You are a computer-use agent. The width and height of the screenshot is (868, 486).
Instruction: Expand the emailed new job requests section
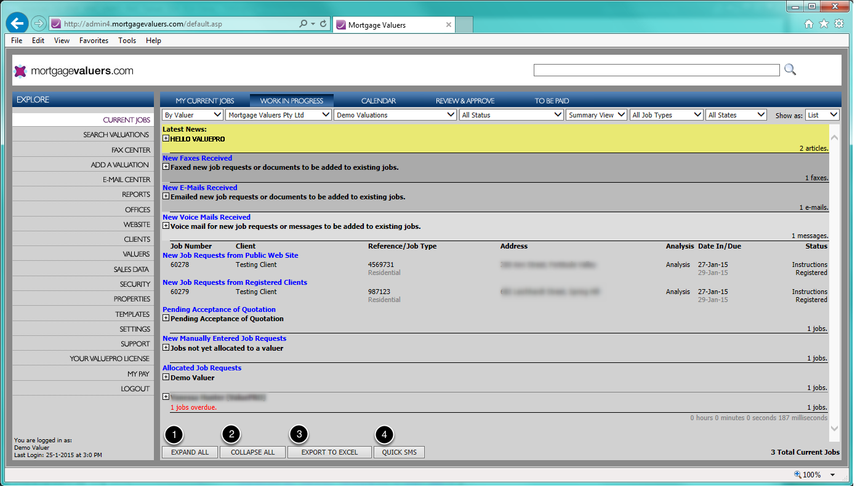(x=166, y=196)
